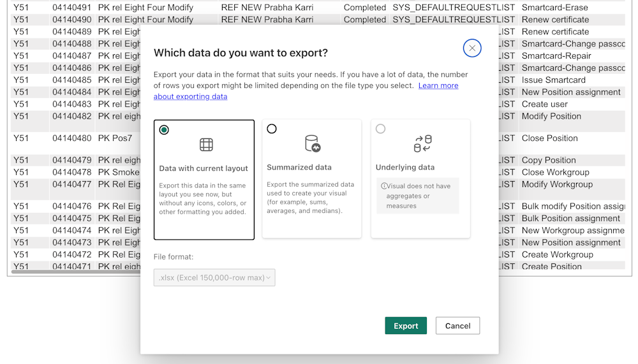Click the Export button
Image resolution: width=638 pixels, height=364 pixels.
point(406,325)
